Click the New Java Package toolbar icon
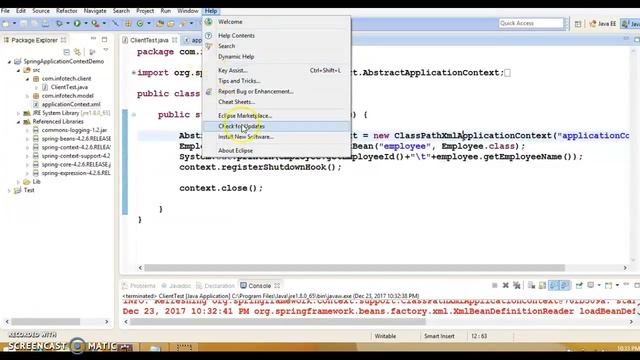The image size is (640, 360). tap(128, 24)
